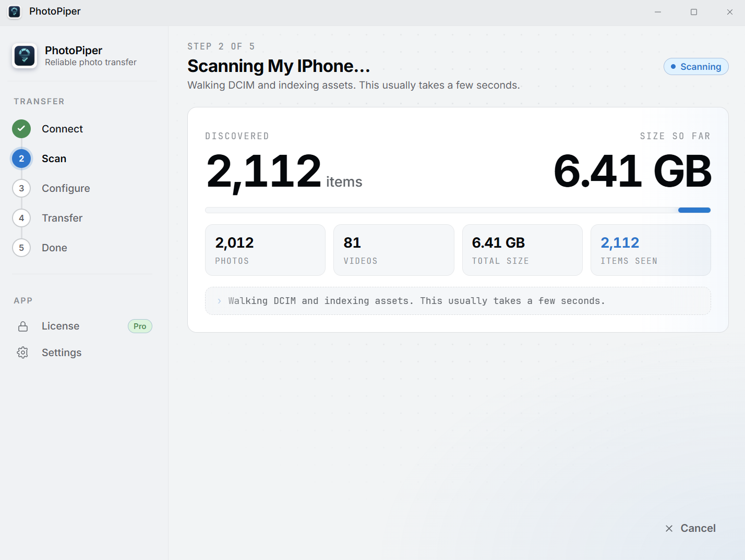Click the X icon beside Cancel
745x560 pixels.
click(x=669, y=528)
